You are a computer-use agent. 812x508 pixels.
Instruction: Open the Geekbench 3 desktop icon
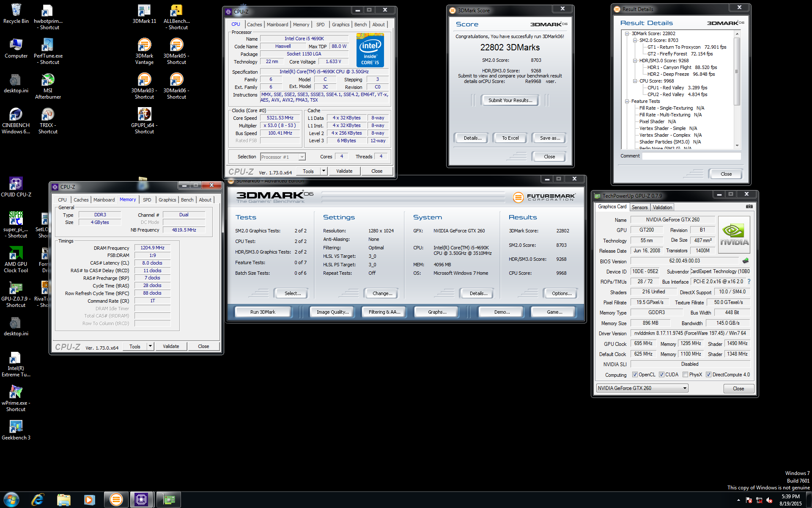(16, 430)
